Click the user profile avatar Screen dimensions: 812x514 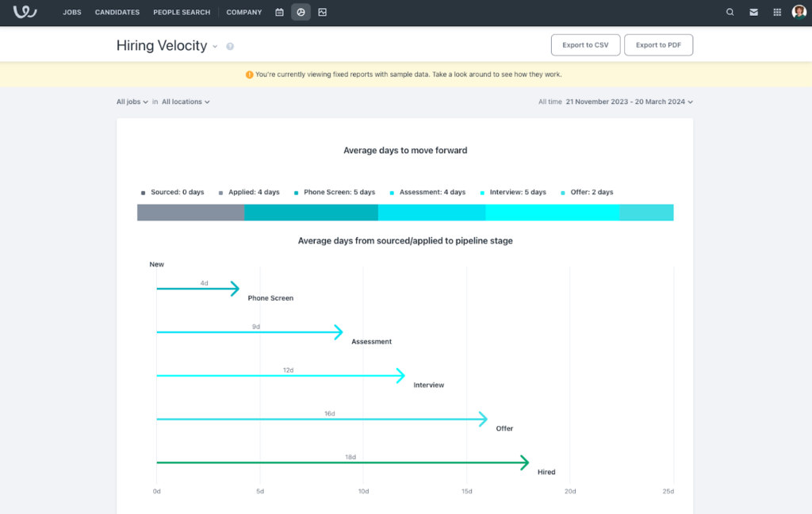(799, 11)
